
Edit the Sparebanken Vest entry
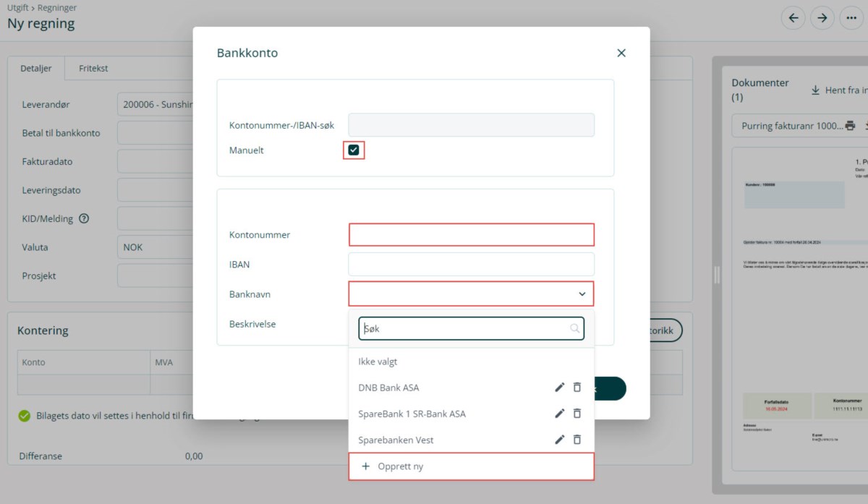[x=559, y=440]
